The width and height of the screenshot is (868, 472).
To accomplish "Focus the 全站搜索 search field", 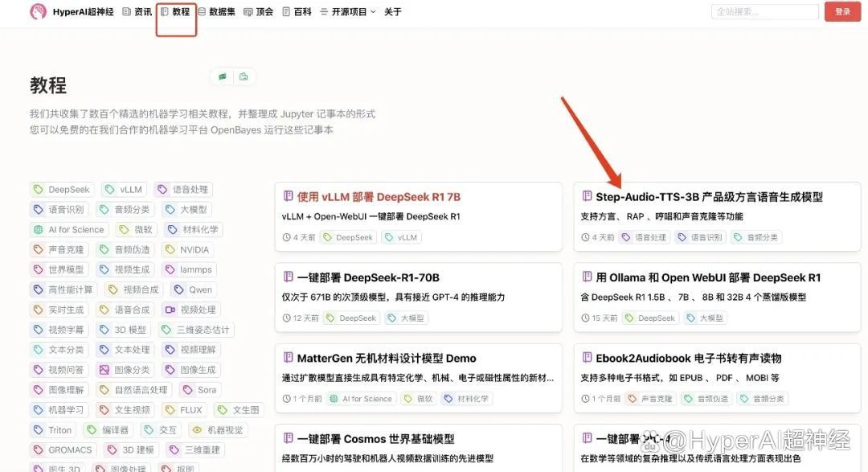I will (x=759, y=12).
